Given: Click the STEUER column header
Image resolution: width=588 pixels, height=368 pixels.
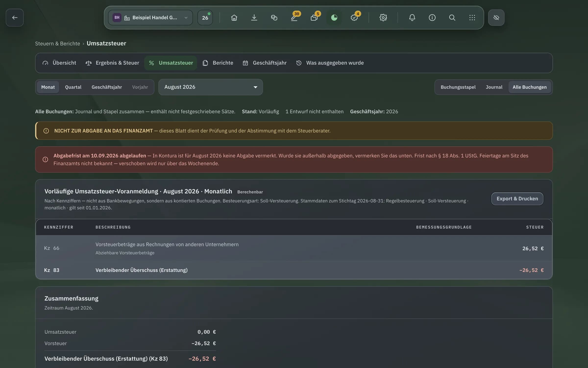Looking at the screenshot, I should pos(535,227).
